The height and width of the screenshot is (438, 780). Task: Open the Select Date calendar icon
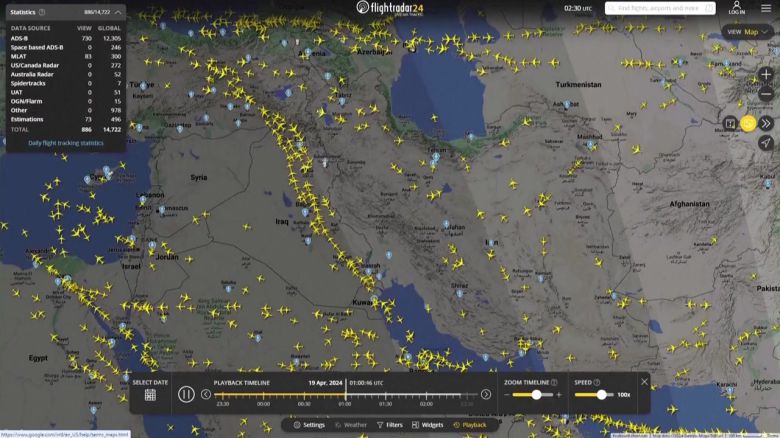[150, 395]
